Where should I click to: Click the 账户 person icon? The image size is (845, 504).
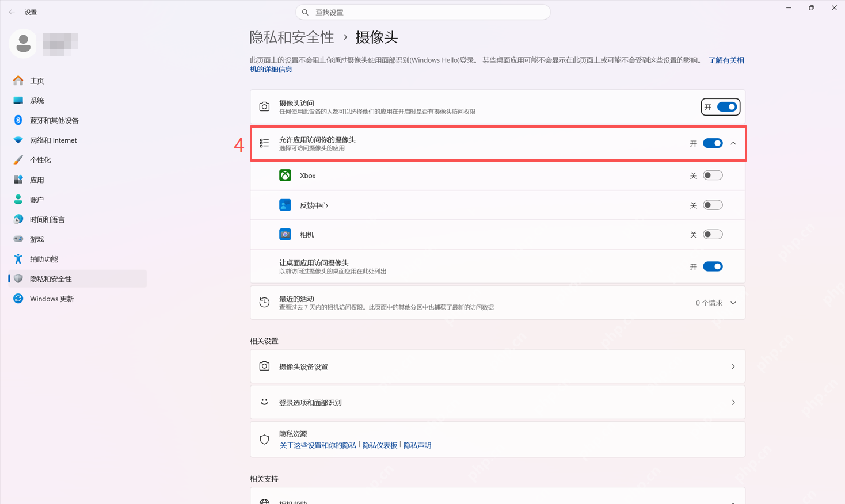18,200
